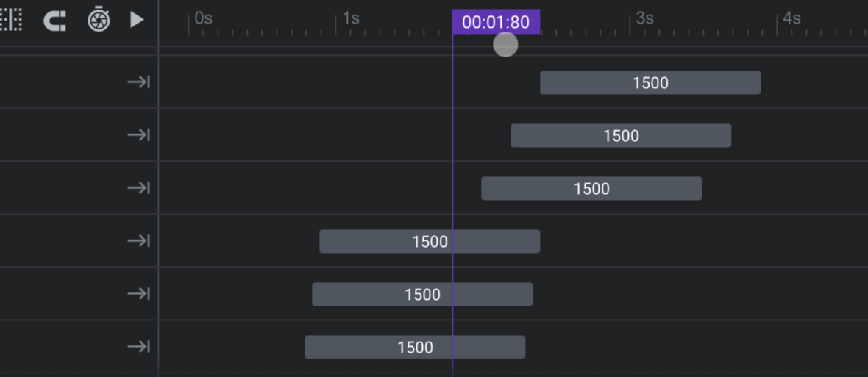This screenshot has width=868, height=377.
Task: Select the 1500 bar in the third row
Action: [x=591, y=188]
